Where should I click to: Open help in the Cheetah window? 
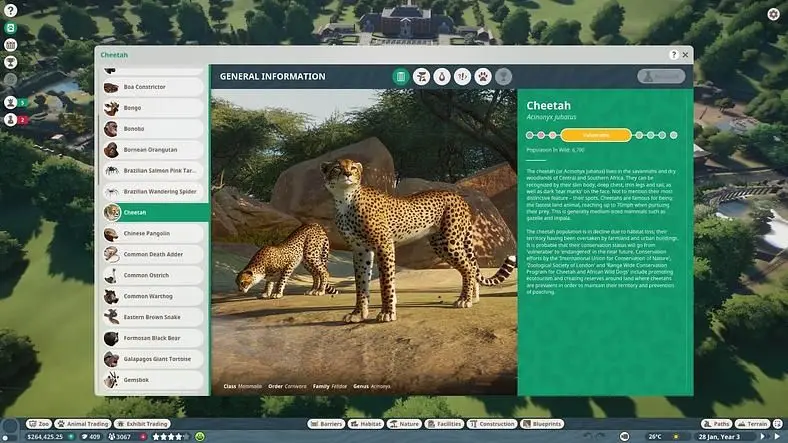674,55
